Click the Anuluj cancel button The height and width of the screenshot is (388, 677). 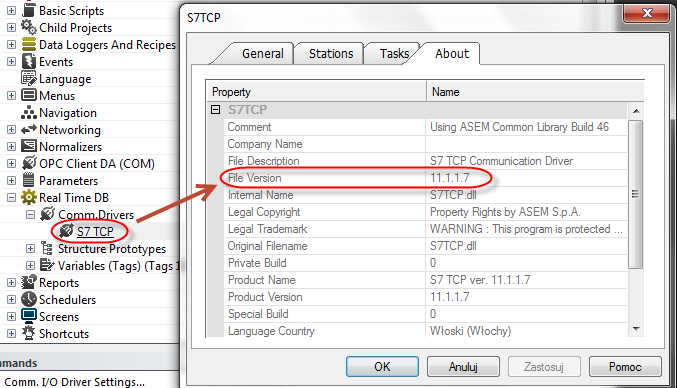[463, 366]
